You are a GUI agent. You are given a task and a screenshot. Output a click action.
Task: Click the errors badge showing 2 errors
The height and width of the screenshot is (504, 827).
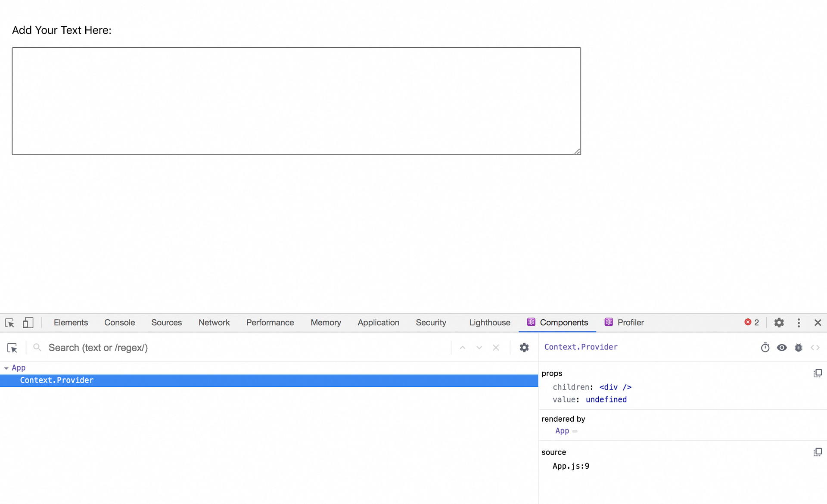click(751, 322)
